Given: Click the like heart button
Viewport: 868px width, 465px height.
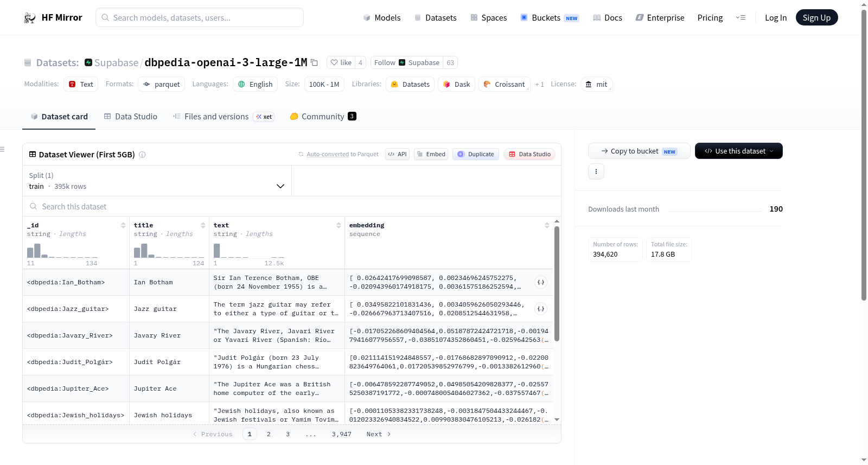Looking at the screenshot, I should coord(341,62).
